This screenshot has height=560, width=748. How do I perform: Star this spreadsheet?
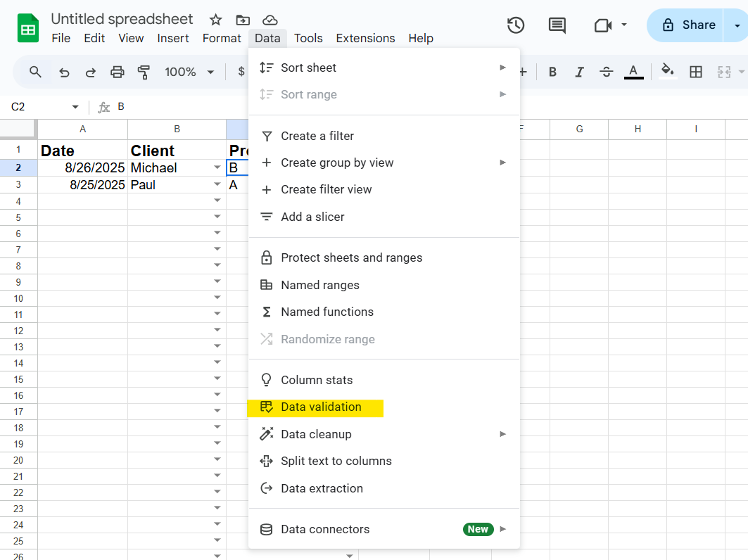[x=216, y=20]
